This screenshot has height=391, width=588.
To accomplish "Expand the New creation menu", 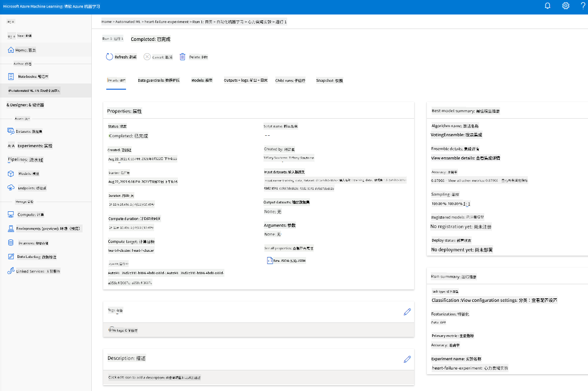I will coord(20,36).
